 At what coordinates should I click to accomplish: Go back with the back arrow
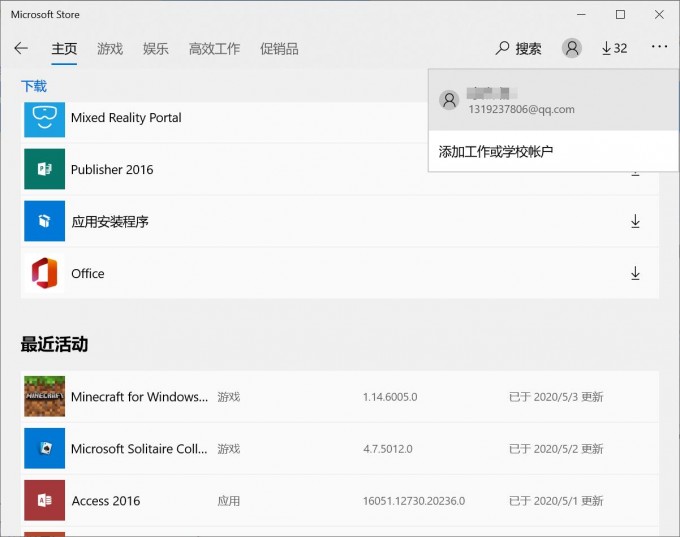click(x=21, y=48)
